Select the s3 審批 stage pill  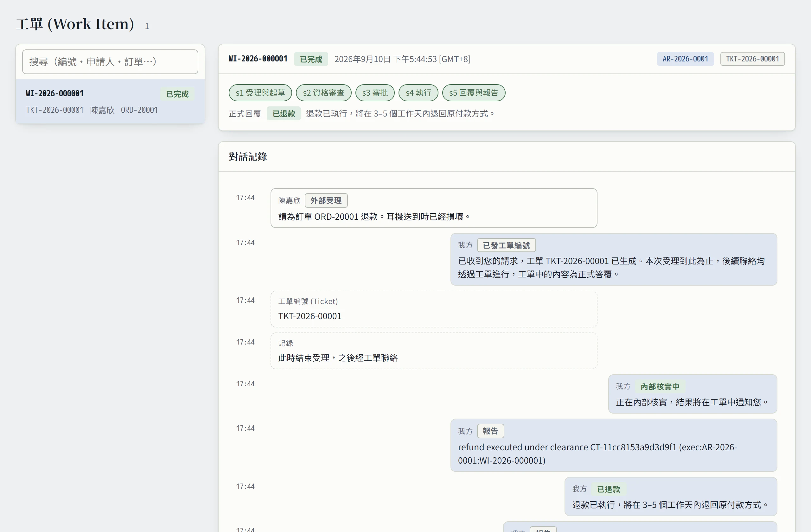tap(375, 93)
